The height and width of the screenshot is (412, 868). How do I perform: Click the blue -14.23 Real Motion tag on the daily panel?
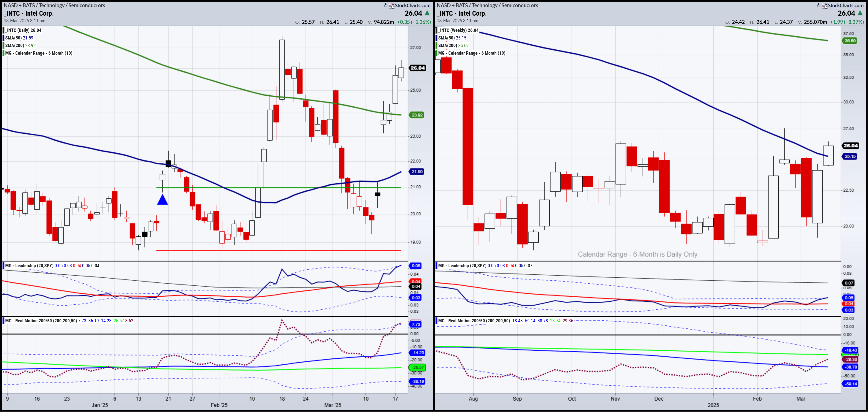click(x=417, y=353)
